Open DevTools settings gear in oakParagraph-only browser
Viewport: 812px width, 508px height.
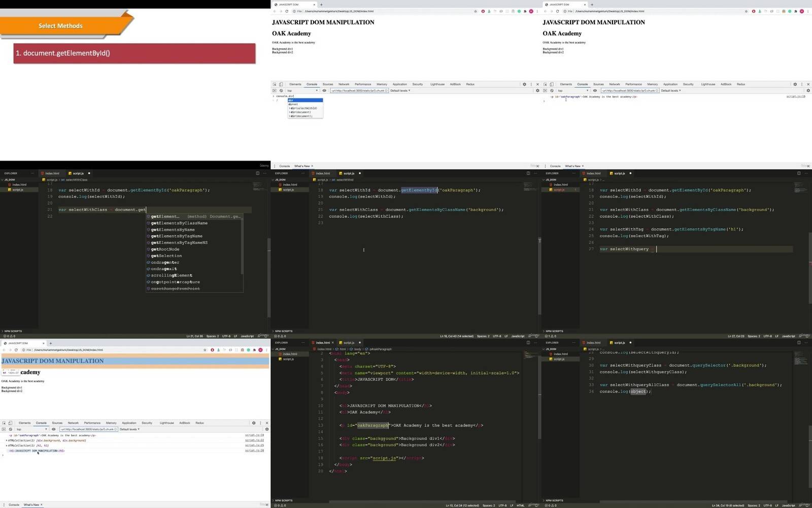[x=795, y=84]
